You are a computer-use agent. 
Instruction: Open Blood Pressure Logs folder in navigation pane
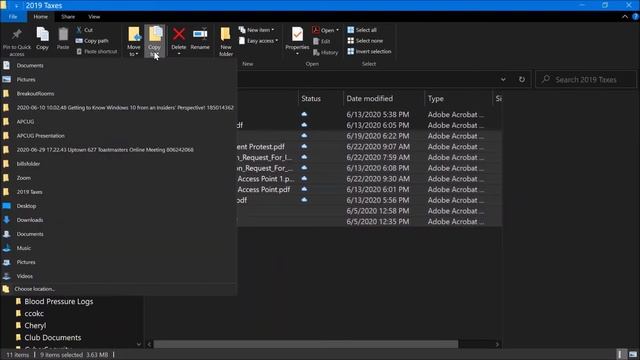[58, 302]
